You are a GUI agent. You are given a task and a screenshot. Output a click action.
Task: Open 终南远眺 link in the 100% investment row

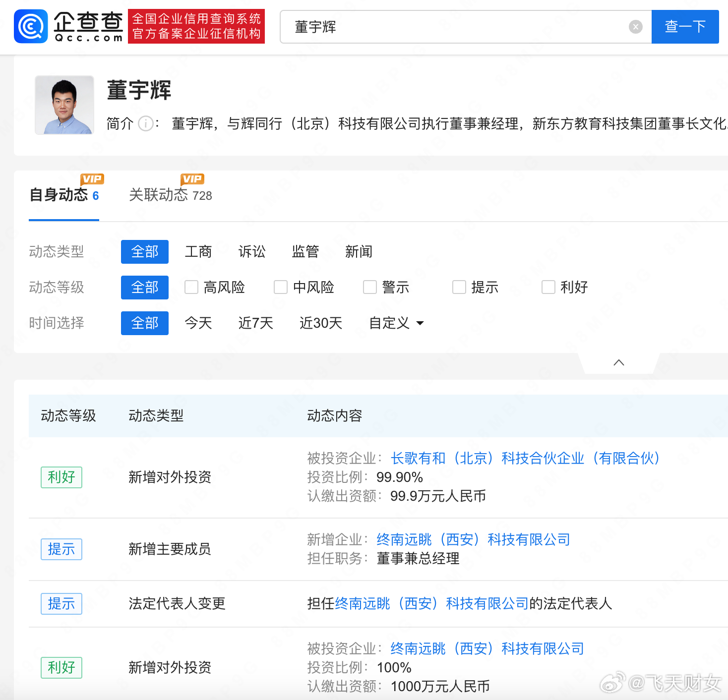[x=487, y=648]
